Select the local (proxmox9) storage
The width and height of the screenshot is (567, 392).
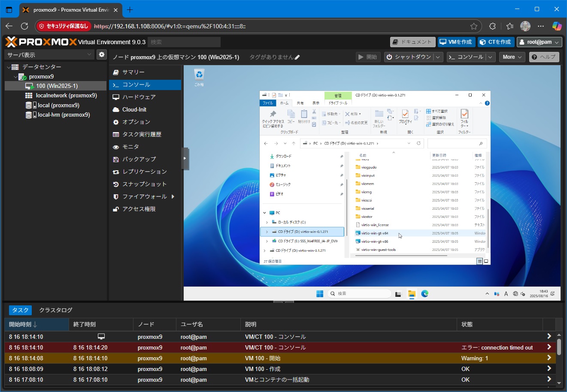[x=55, y=105]
